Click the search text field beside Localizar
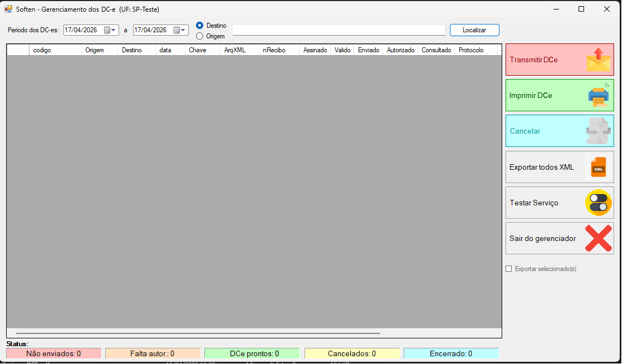Image resolution: width=623 pixels, height=364 pixels. [x=339, y=30]
